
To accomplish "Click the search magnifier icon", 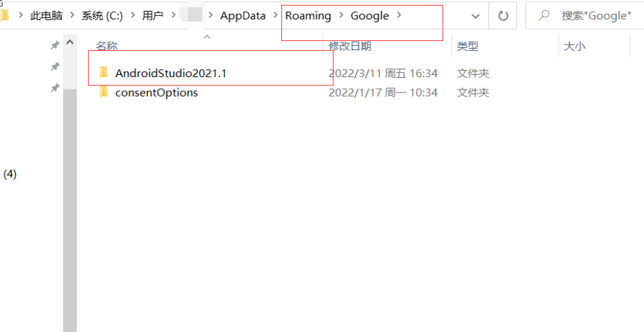I will pos(544,15).
